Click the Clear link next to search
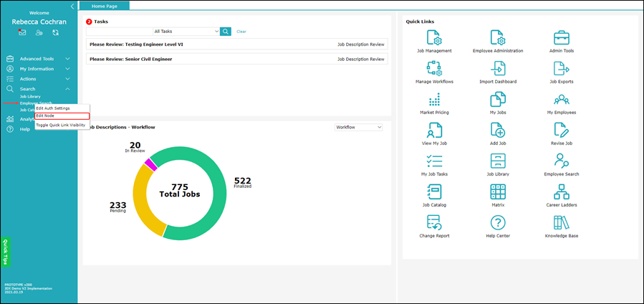644x304 pixels. [x=241, y=32]
